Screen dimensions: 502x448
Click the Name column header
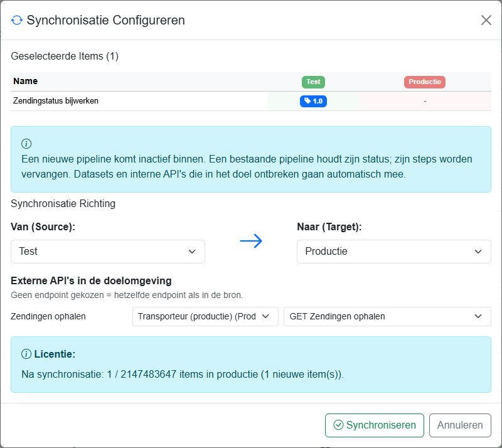tap(25, 81)
